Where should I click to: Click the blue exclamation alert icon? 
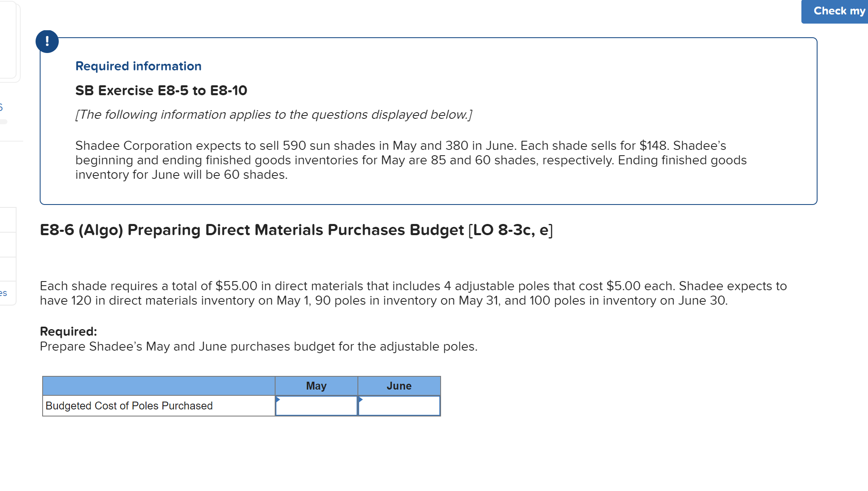pyautogui.click(x=47, y=41)
